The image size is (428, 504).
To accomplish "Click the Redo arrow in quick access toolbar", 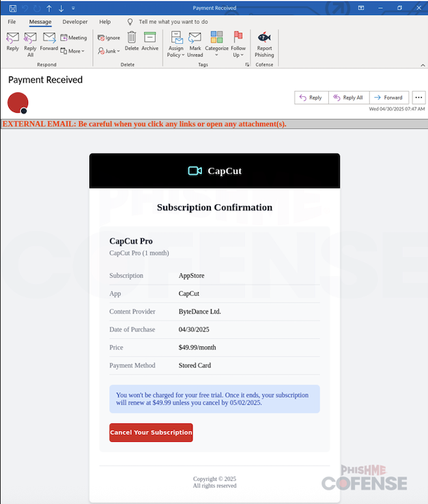I will coord(37,8).
